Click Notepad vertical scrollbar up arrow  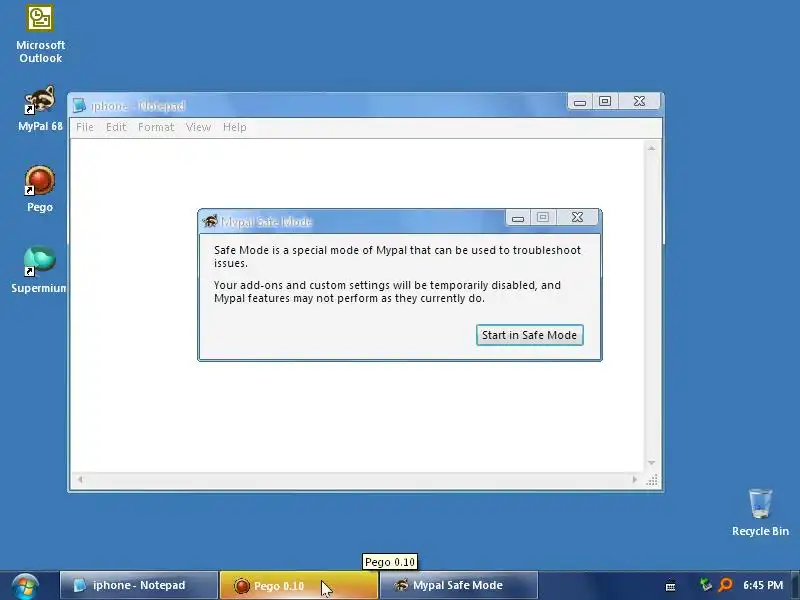coord(652,148)
